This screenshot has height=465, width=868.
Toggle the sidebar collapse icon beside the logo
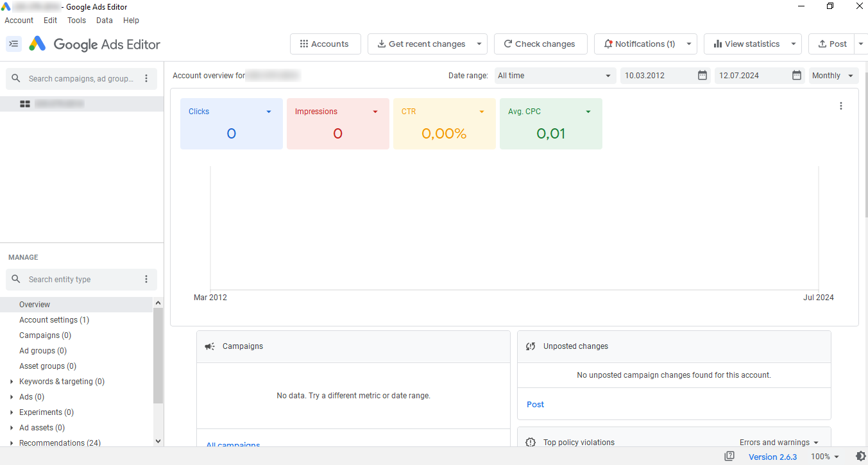[13, 44]
